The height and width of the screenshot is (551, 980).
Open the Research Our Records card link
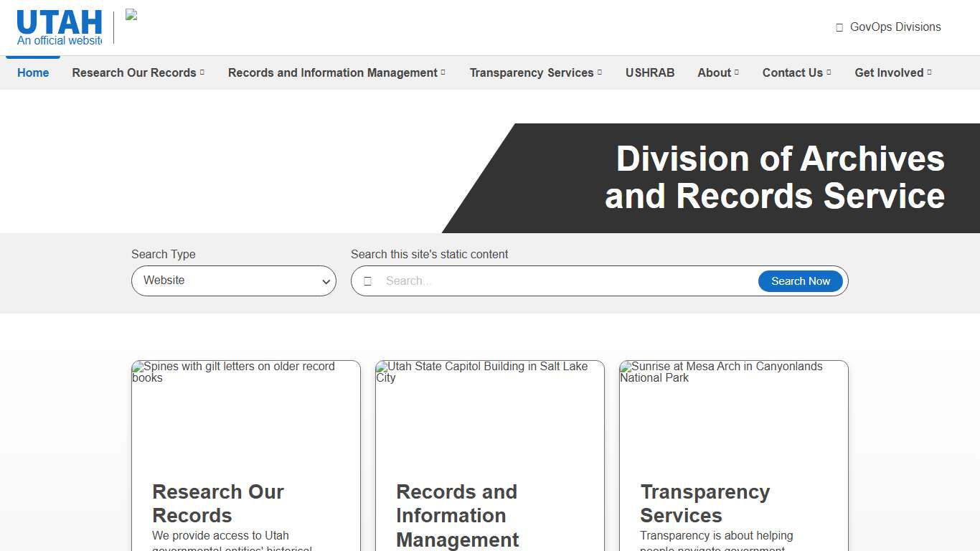coord(218,503)
